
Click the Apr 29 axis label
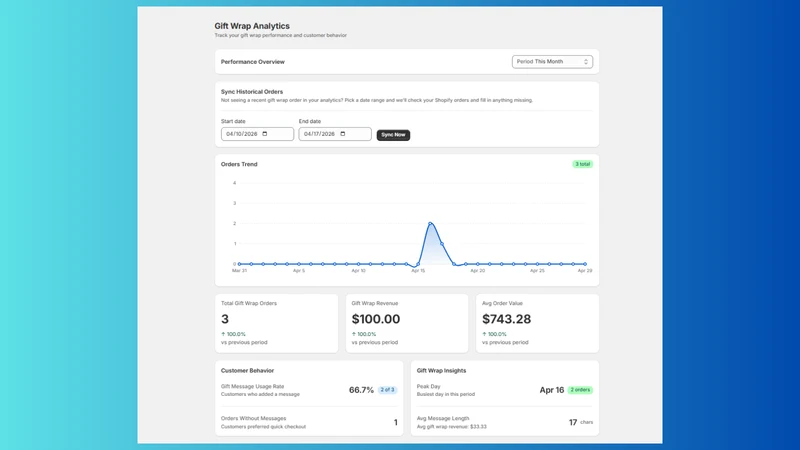tap(585, 270)
